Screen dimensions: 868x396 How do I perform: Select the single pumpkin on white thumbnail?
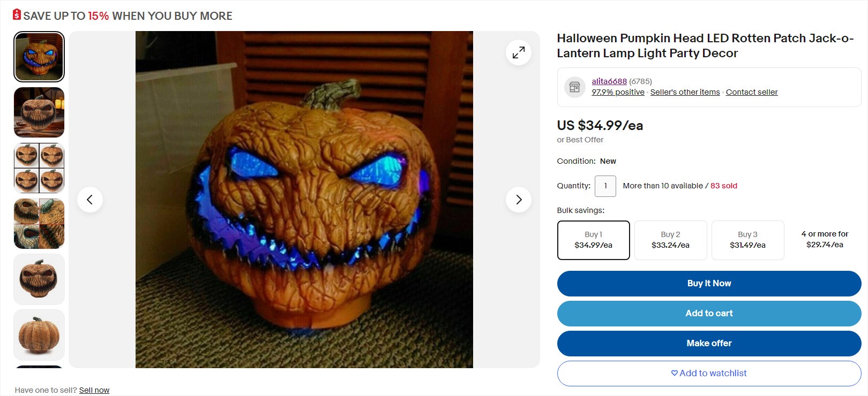click(x=39, y=279)
